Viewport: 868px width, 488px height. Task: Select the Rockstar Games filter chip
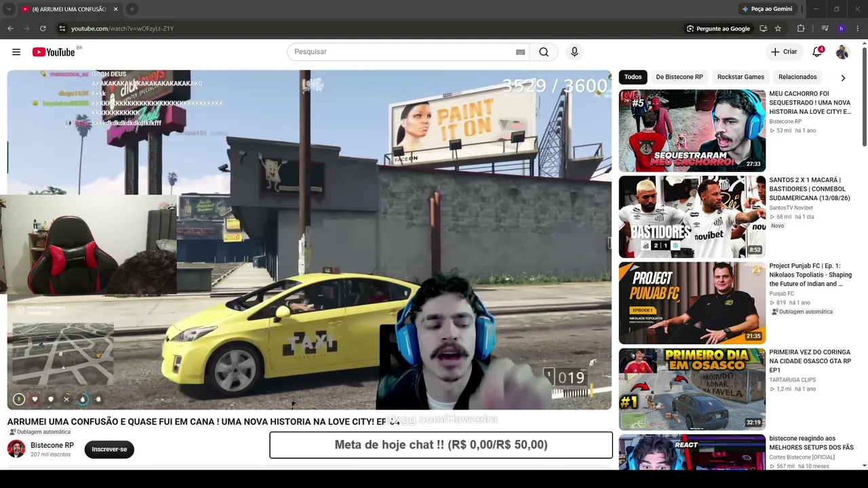(741, 77)
